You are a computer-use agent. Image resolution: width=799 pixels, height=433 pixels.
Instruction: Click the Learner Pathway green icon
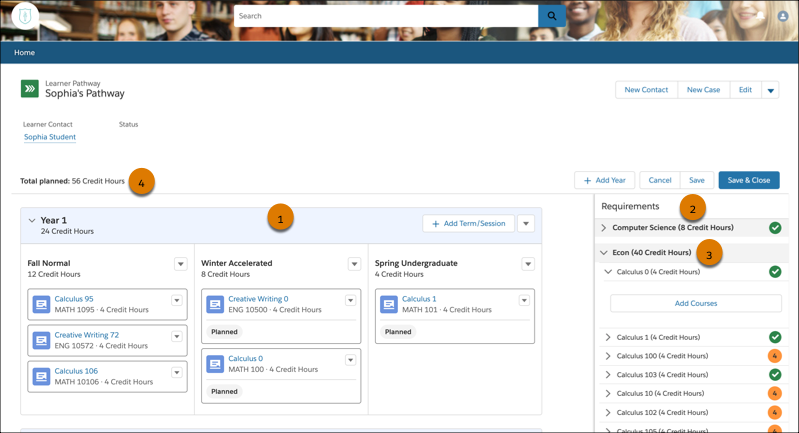pyautogui.click(x=30, y=89)
